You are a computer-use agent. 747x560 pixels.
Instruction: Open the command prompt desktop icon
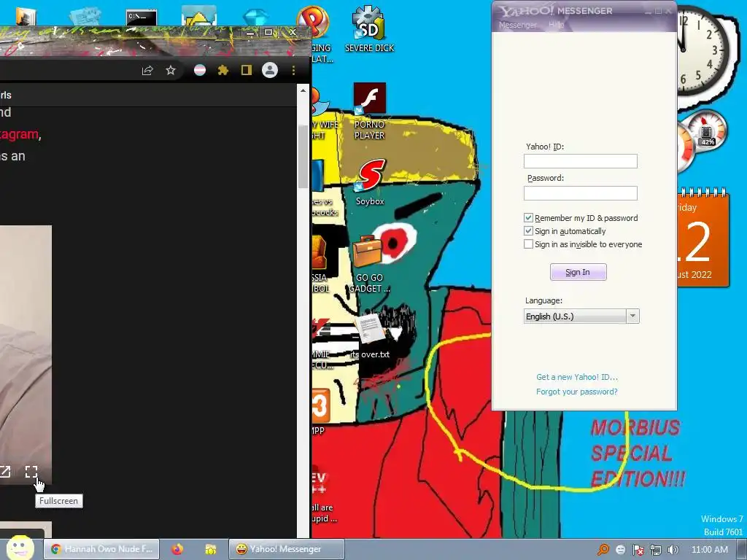pos(141,17)
